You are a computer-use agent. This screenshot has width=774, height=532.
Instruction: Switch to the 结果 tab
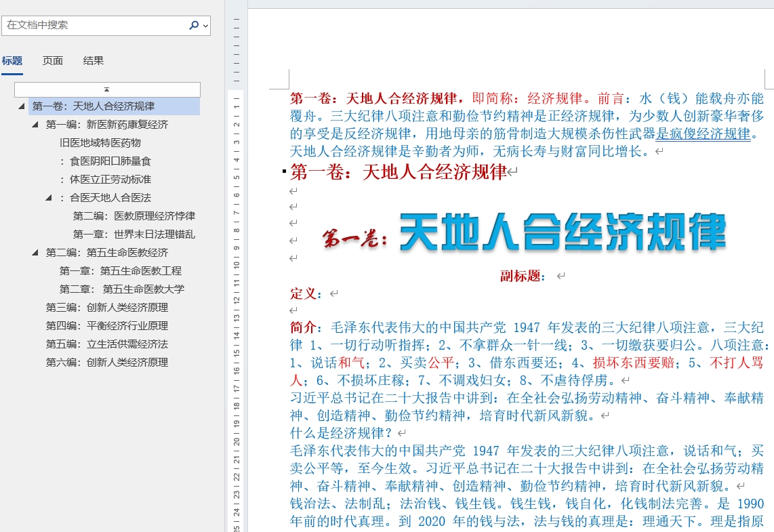pyautogui.click(x=94, y=61)
